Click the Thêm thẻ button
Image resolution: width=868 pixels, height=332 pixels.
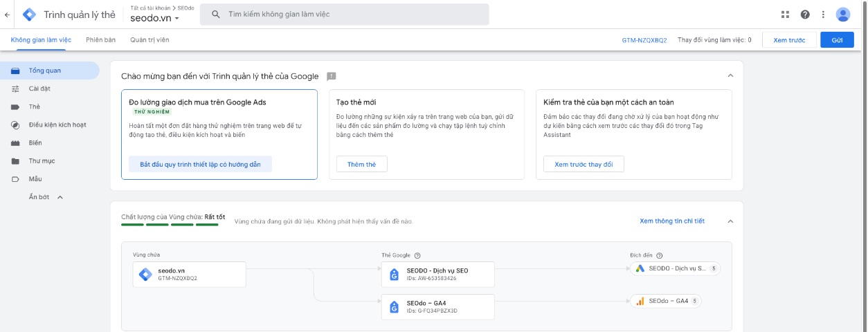tap(361, 164)
